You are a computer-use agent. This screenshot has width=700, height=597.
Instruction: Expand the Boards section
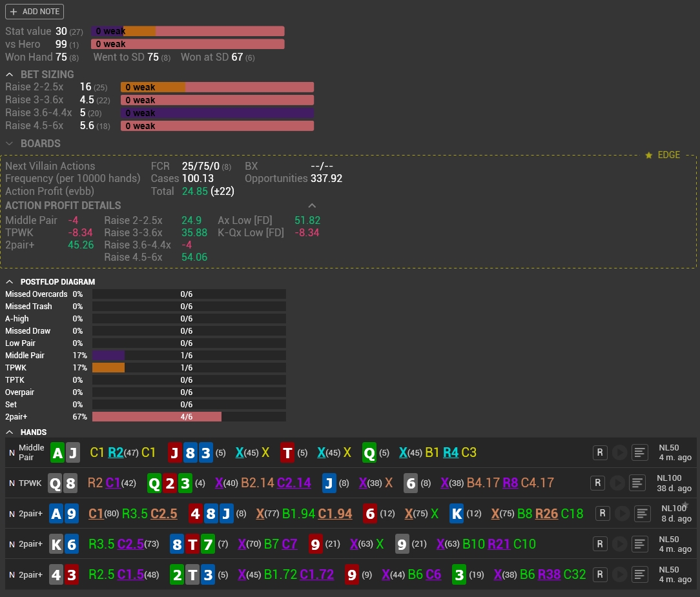[x=10, y=143]
